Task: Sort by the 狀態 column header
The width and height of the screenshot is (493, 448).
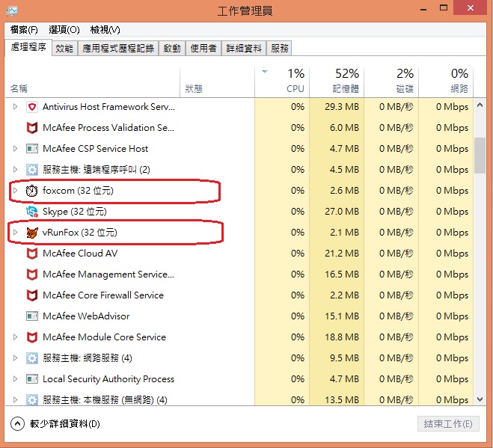Action: pyautogui.click(x=217, y=82)
